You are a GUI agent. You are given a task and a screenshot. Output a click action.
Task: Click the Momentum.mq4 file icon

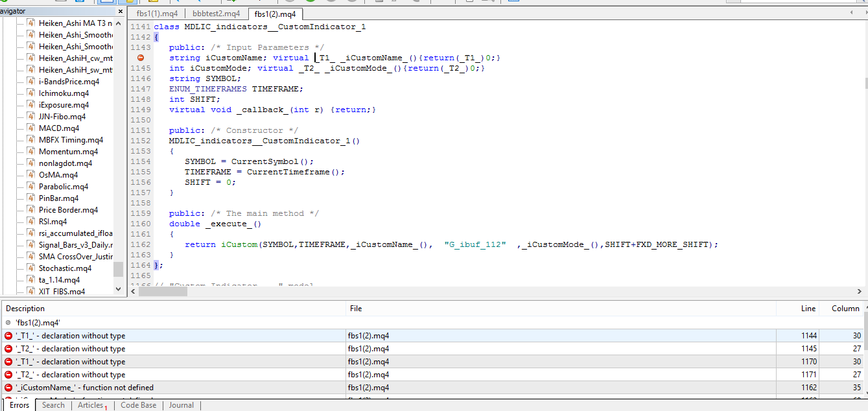[31, 152]
